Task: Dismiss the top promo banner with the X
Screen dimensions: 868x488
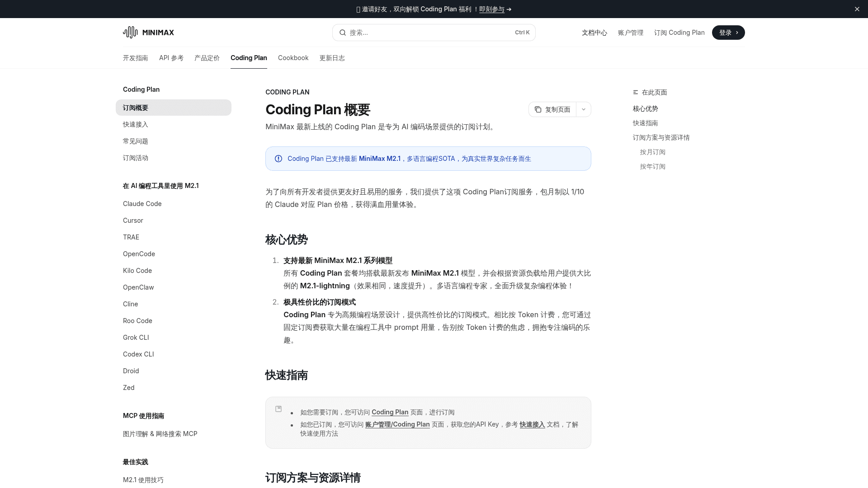Action: click(857, 9)
